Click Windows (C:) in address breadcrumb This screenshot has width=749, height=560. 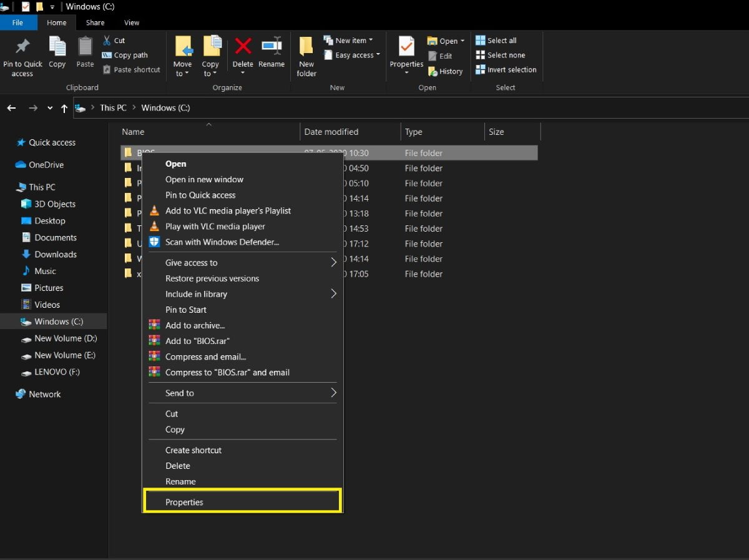[x=165, y=108]
